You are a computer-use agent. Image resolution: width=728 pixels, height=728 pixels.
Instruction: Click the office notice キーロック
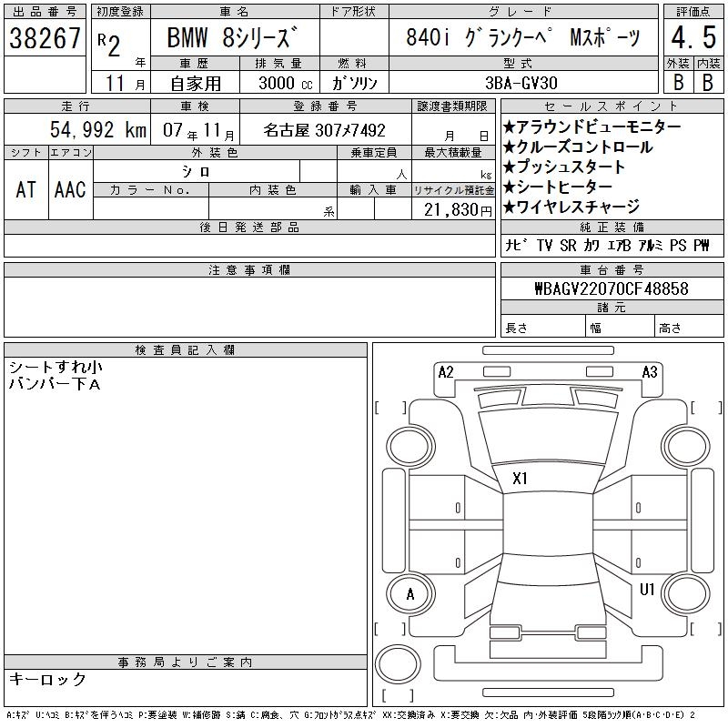[47, 679]
